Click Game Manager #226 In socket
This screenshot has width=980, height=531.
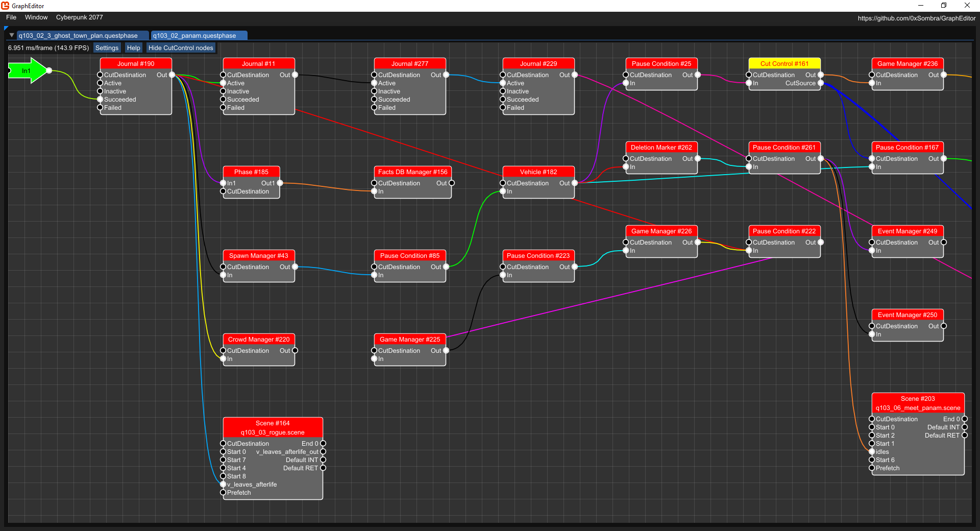point(626,251)
